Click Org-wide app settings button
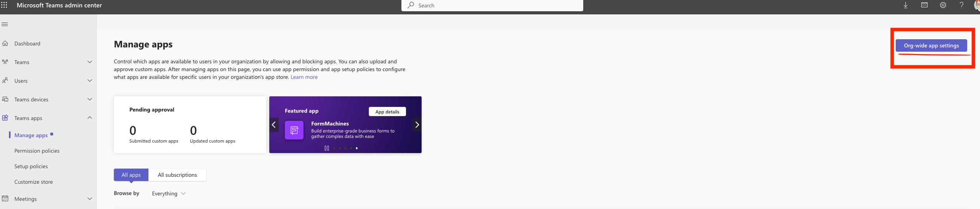Image resolution: width=980 pixels, height=209 pixels. coord(931,45)
